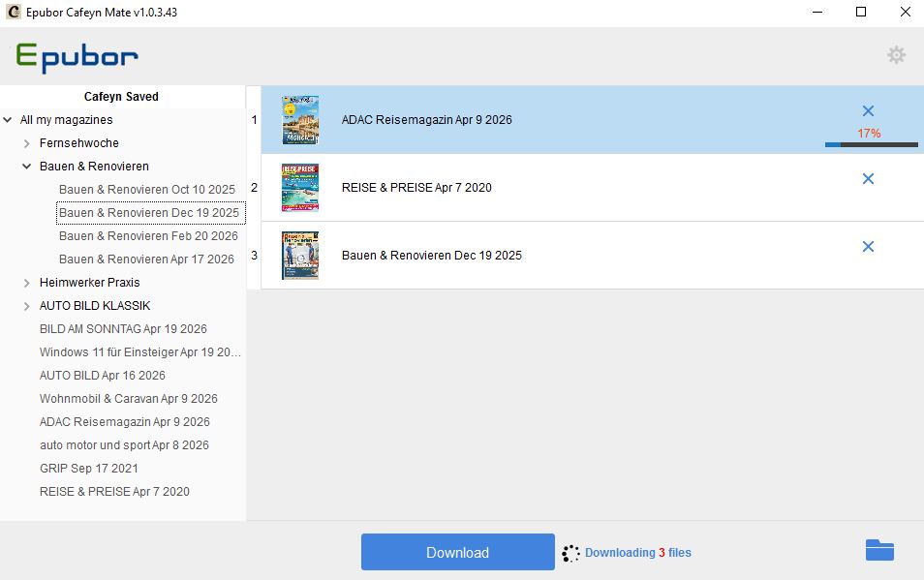Open the output folder icon
924x580 pixels.
(878, 551)
